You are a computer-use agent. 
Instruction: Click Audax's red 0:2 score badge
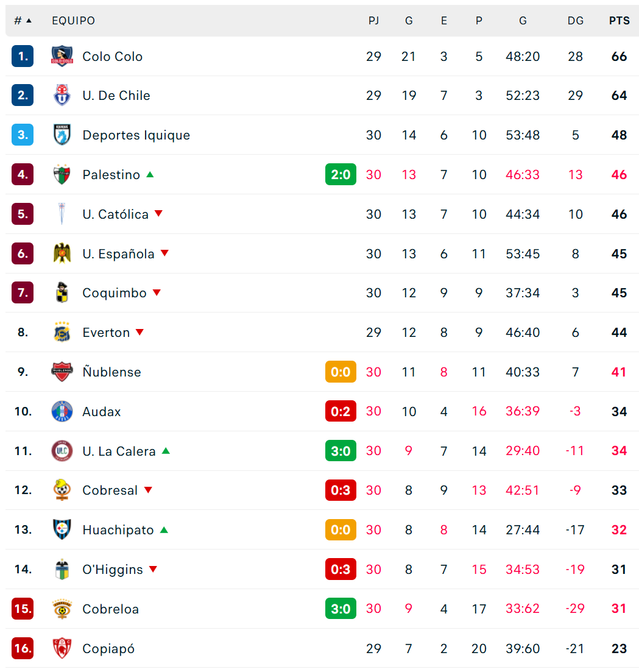point(341,411)
